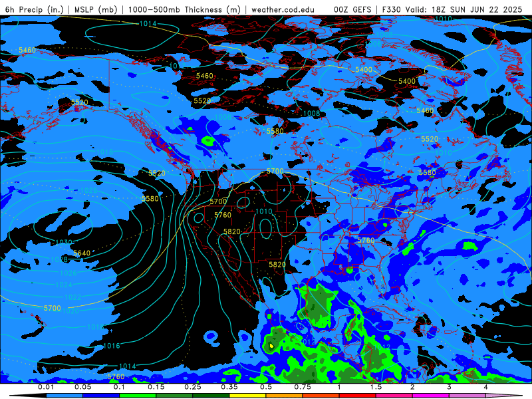
Task: Click the 0.25 value on precipitation scale
Action: pos(192,388)
